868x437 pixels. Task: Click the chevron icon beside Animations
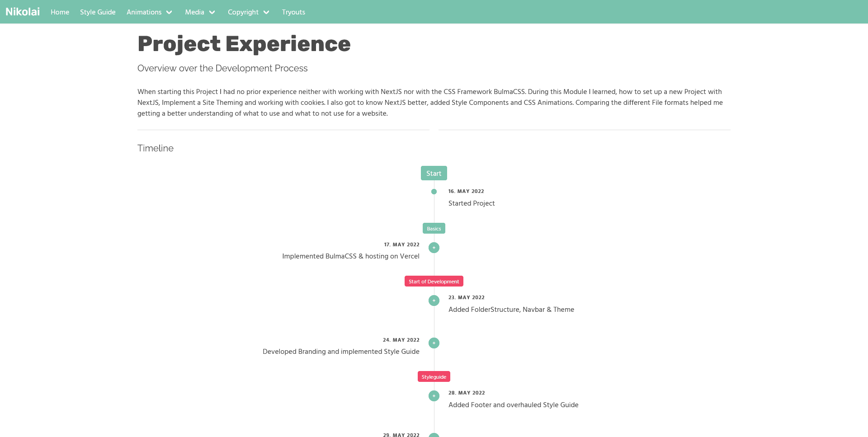click(x=169, y=12)
